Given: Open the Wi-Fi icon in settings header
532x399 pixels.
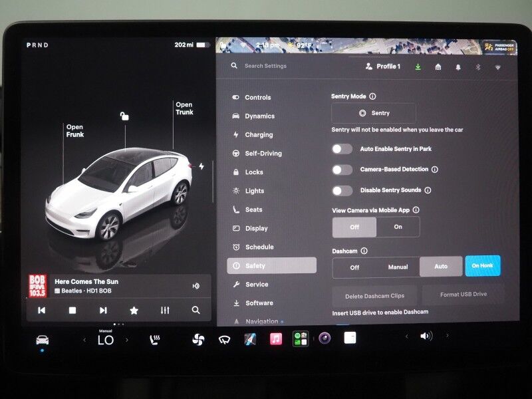Looking at the screenshot, I should point(497,68).
